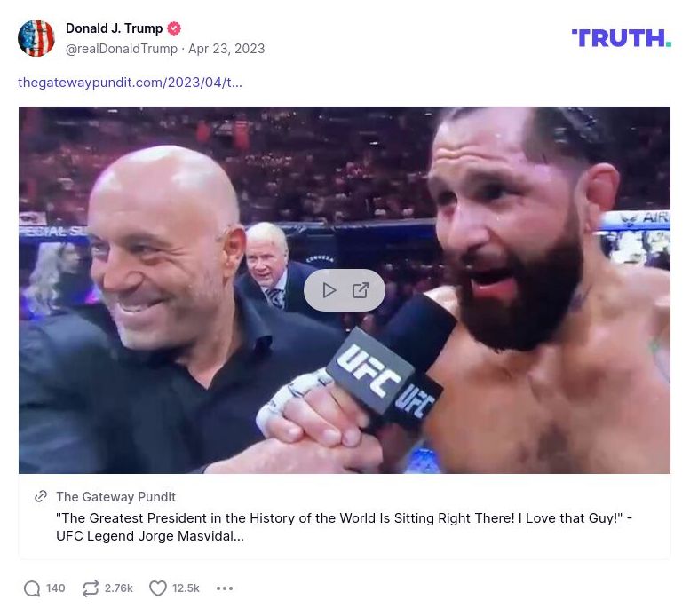Open the profile avatar picture
Screen dimensions: 690x616
click(x=36, y=38)
